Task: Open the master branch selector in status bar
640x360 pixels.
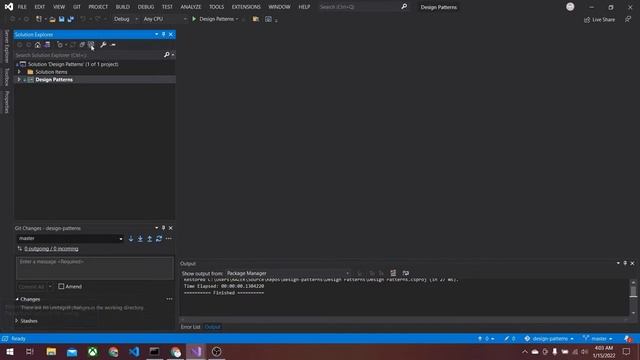Action: pos(598,339)
